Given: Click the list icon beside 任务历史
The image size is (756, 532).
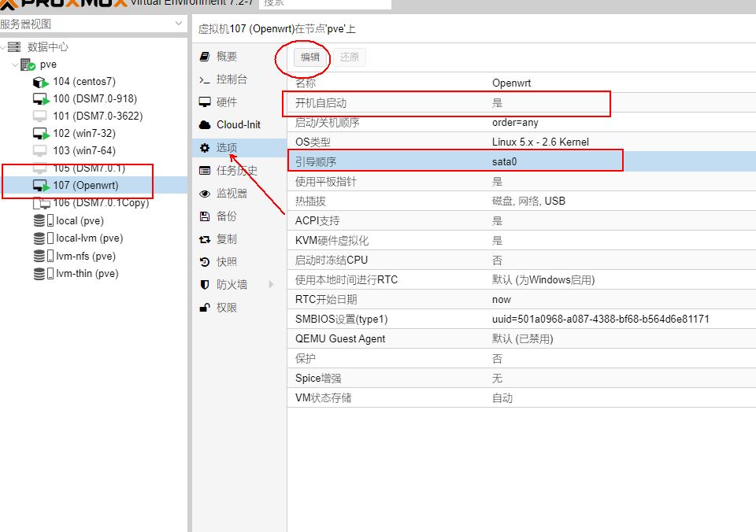Looking at the screenshot, I should coord(205,171).
